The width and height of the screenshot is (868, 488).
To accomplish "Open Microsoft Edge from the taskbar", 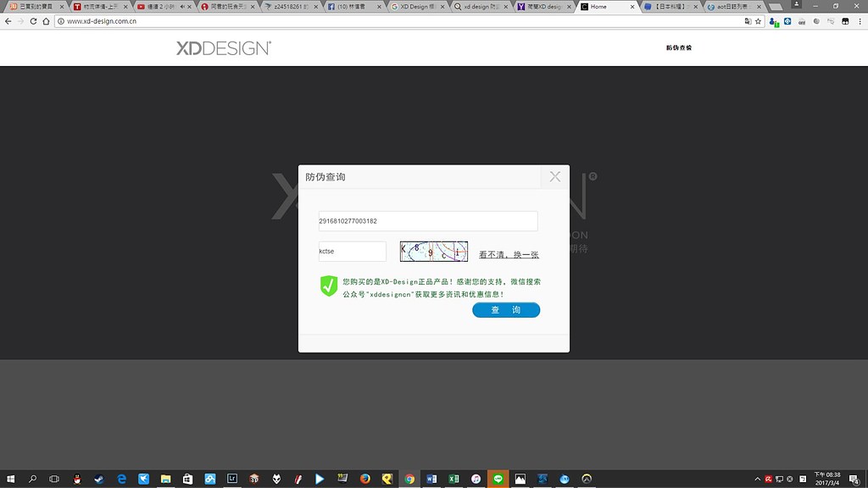I will [121, 479].
